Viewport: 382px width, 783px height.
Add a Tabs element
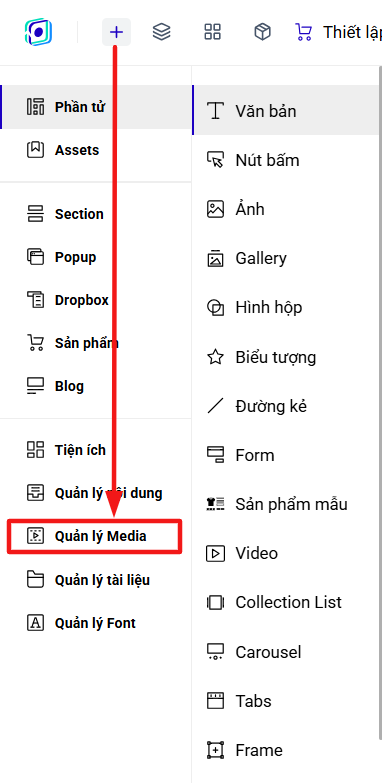coord(287,701)
